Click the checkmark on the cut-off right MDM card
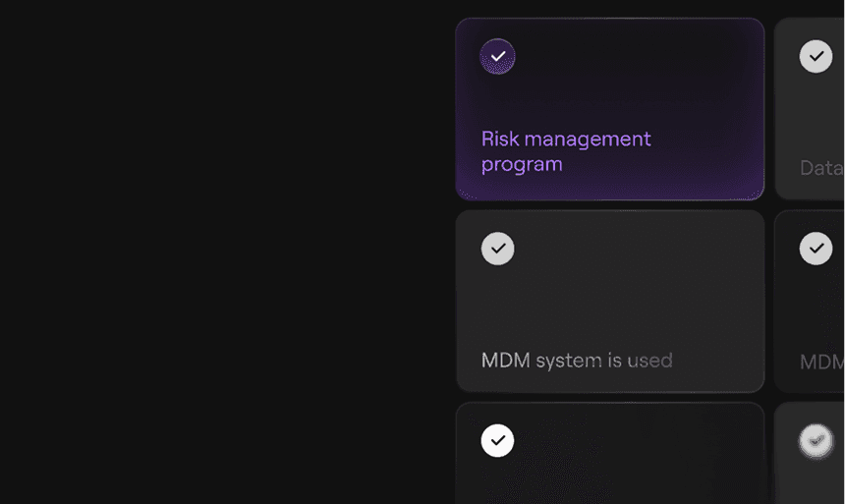 [816, 249]
